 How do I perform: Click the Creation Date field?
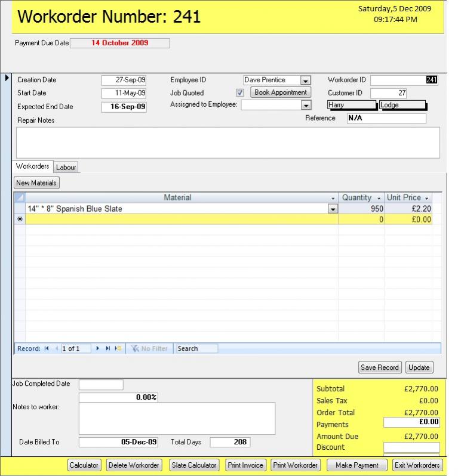pos(124,80)
